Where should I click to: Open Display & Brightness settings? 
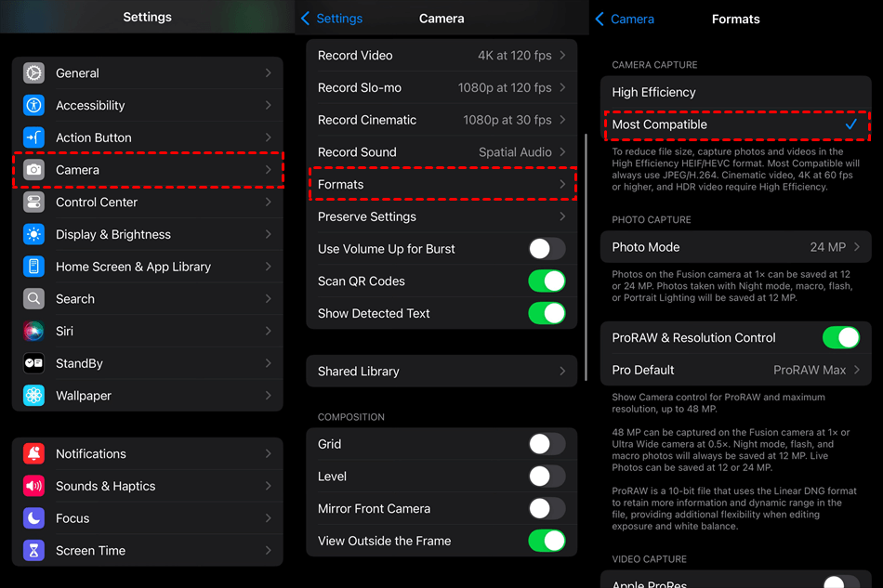tap(148, 234)
